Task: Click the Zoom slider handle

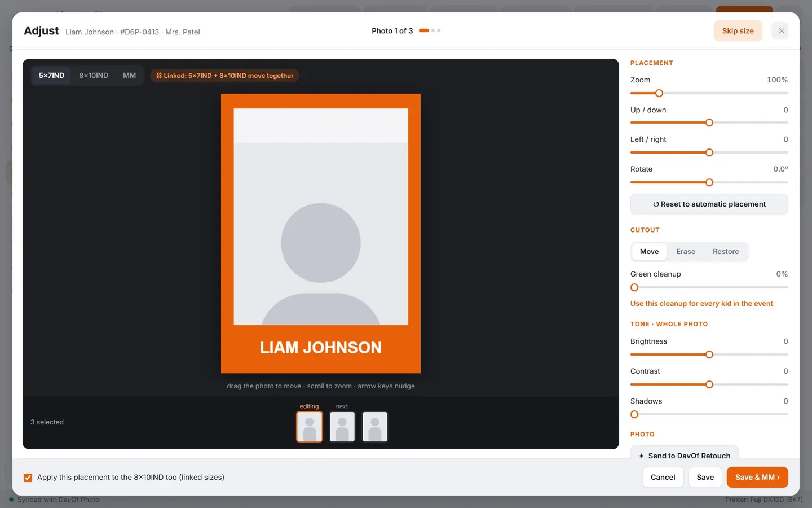Action: pos(659,93)
